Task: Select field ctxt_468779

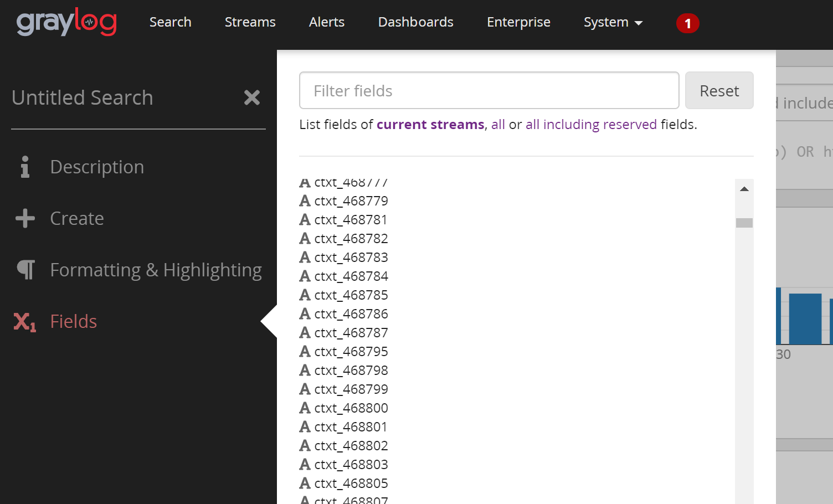Action: click(351, 201)
